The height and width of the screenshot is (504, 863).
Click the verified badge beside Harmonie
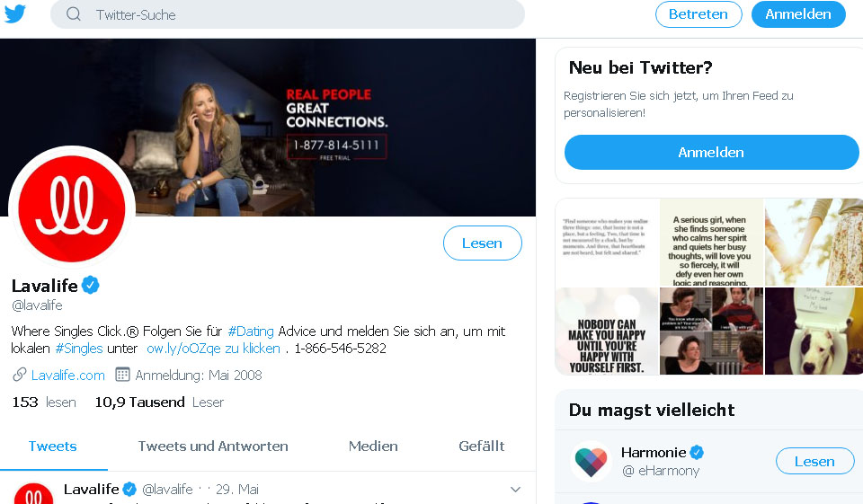point(697,452)
